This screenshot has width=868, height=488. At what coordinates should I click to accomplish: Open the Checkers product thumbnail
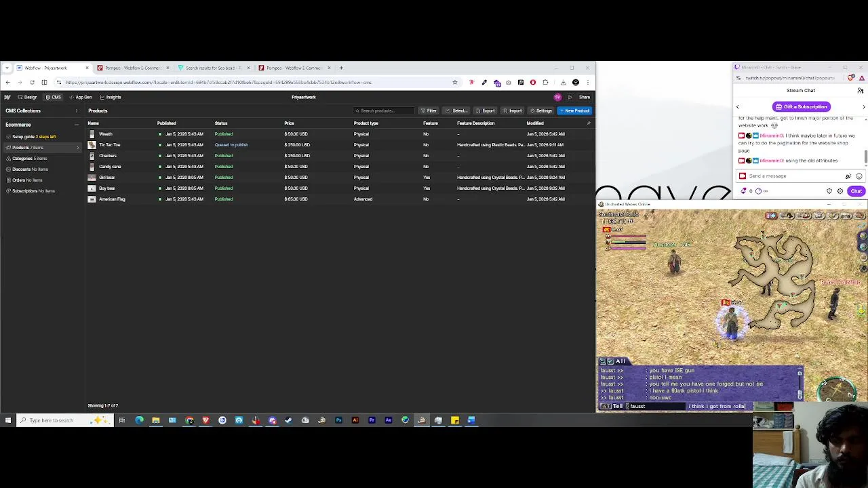(92, 156)
